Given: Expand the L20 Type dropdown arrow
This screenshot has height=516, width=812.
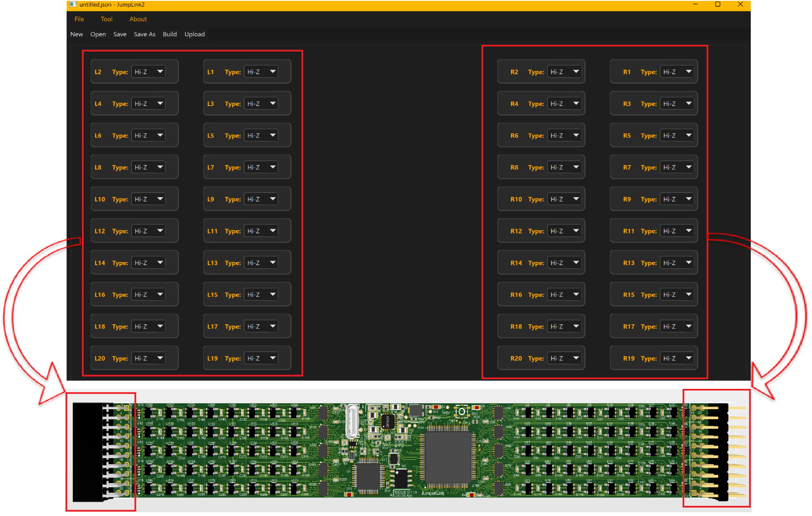Looking at the screenshot, I should coord(160,358).
